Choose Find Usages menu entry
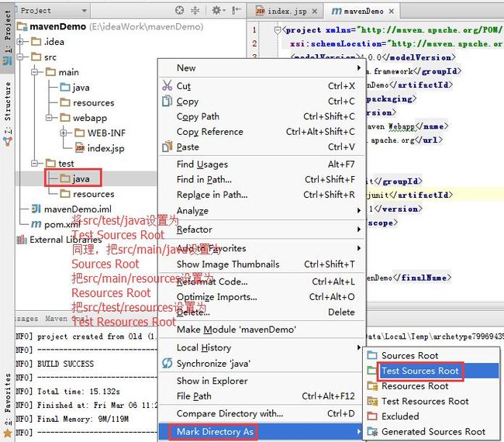Viewport: 504px width, 442px height. click(x=262, y=164)
